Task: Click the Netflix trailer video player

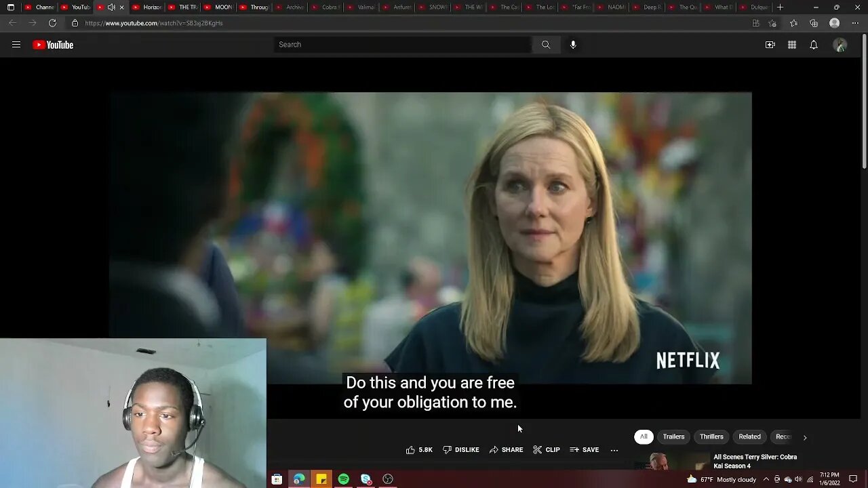Action: point(430,238)
